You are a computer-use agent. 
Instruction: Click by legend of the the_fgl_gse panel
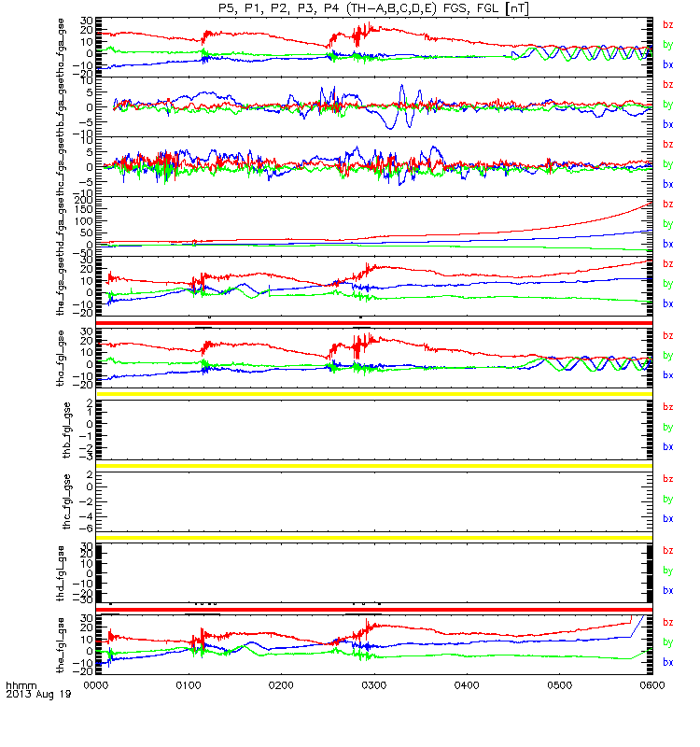click(667, 642)
